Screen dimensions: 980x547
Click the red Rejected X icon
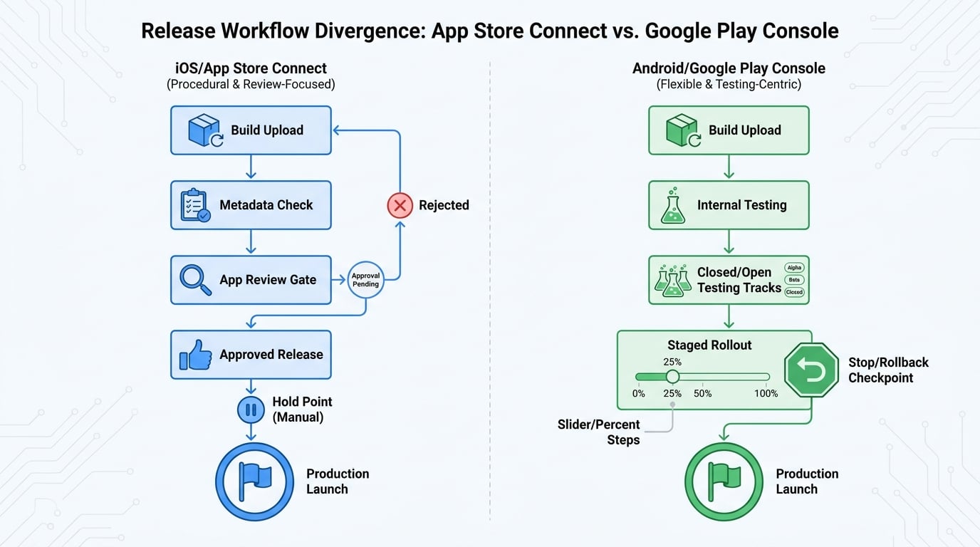pyautogui.click(x=400, y=205)
